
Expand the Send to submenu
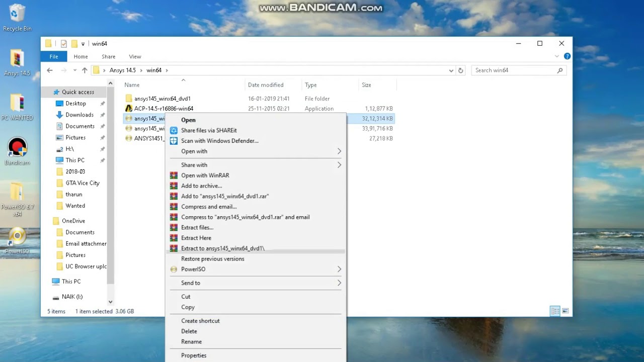click(339, 283)
